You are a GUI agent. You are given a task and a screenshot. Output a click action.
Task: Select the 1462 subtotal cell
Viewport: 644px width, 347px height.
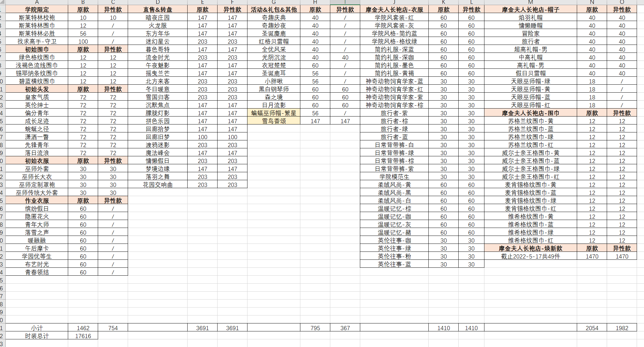point(83,328)
